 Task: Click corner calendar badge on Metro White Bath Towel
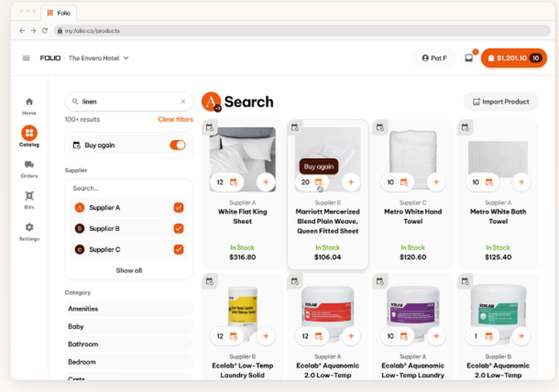pyautogui.click(x=465, y=127)
